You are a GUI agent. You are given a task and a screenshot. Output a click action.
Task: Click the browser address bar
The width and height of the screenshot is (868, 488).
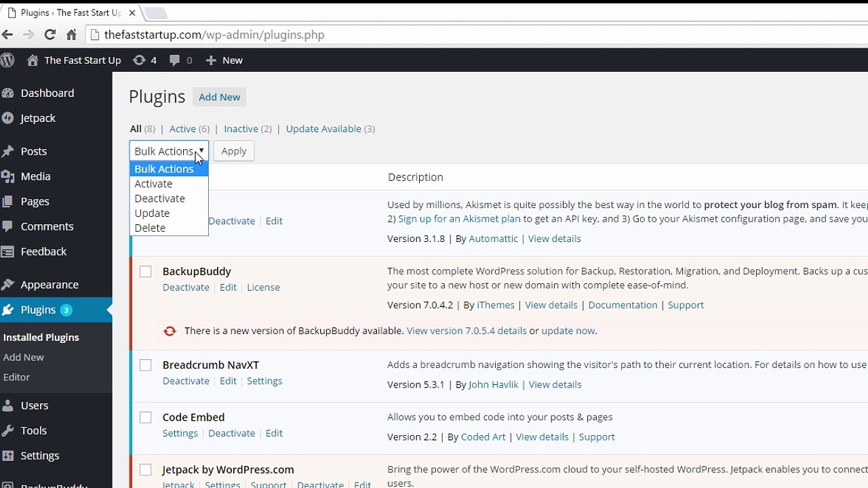[475, 35]
